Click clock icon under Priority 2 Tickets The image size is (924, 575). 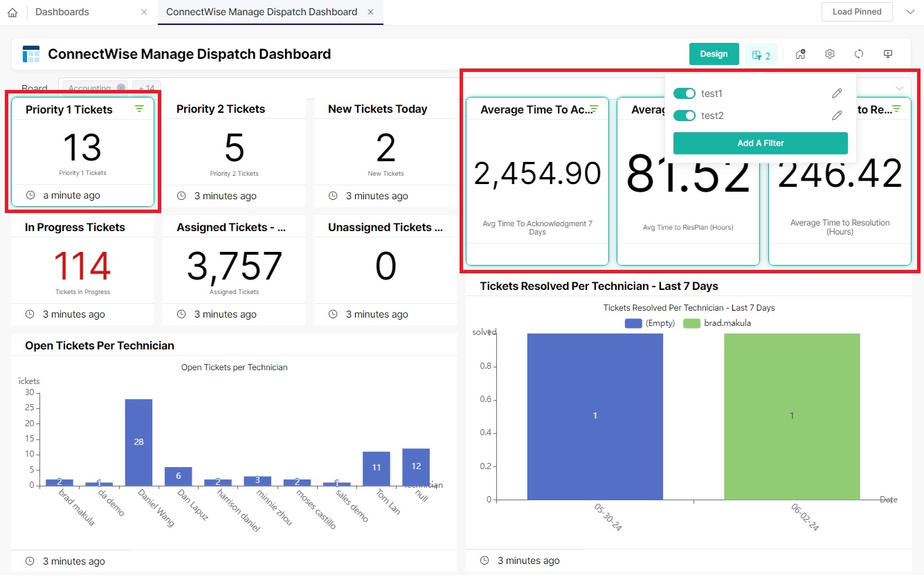[181, 196]
